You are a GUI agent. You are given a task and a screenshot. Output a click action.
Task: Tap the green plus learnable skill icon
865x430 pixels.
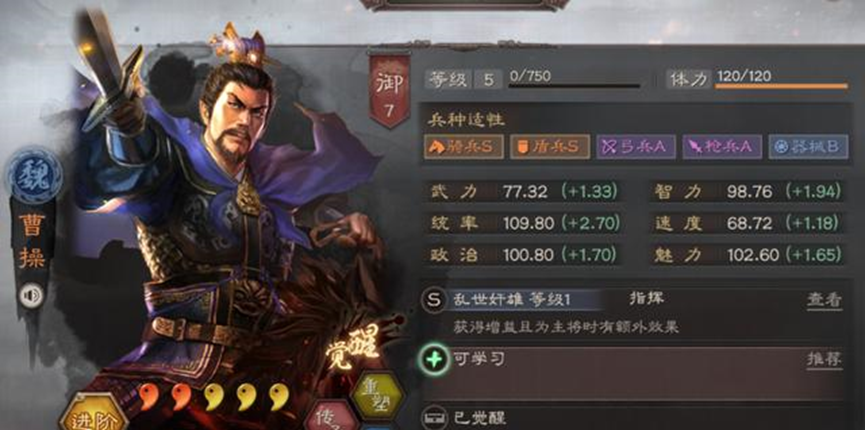point(434,359)
